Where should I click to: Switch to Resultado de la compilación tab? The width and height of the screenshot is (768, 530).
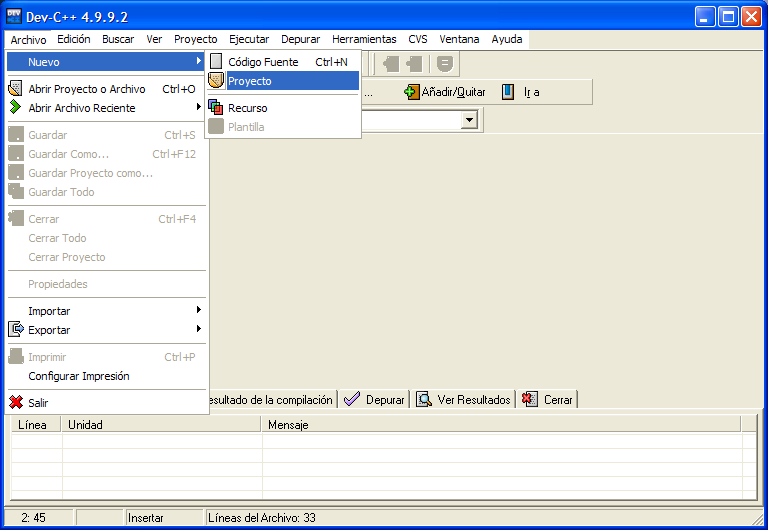coord(272,400)
